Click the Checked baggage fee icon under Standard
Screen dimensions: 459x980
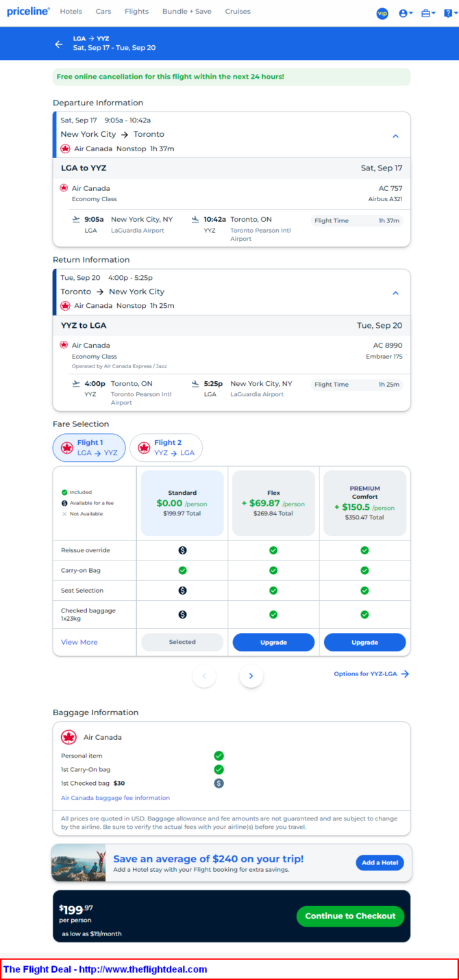tap(182, 615)
